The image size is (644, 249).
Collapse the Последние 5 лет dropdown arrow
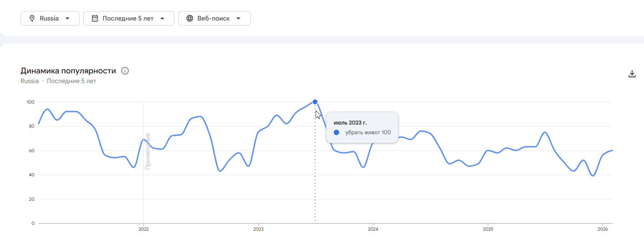click(162, 18)
